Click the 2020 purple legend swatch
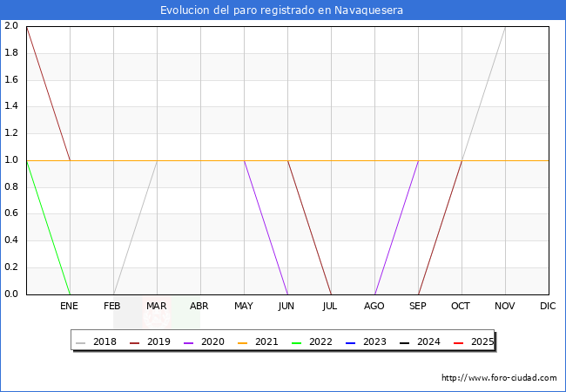The height and width of the screenshot is (392, 566). [x=188, y=342]
